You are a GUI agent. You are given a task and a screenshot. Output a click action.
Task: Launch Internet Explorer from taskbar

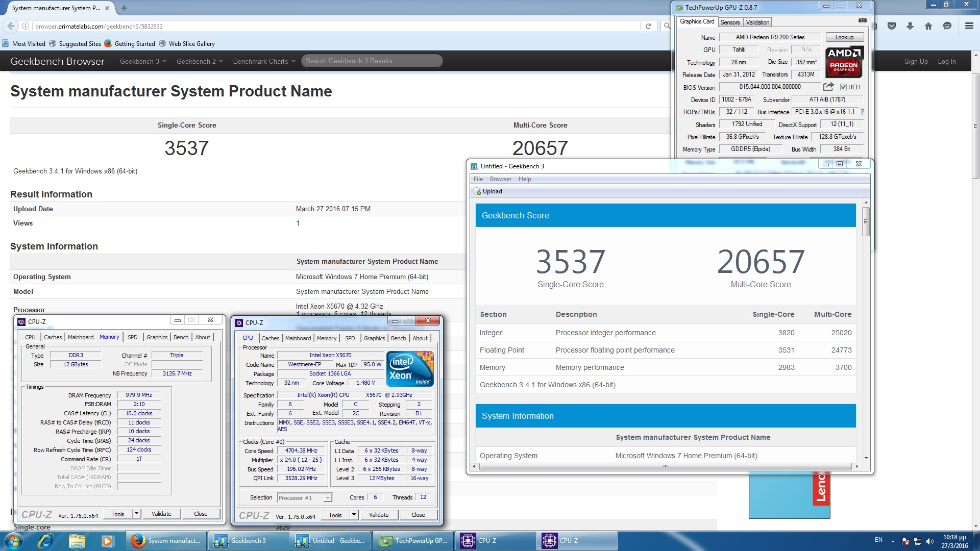tap(46, 541)
